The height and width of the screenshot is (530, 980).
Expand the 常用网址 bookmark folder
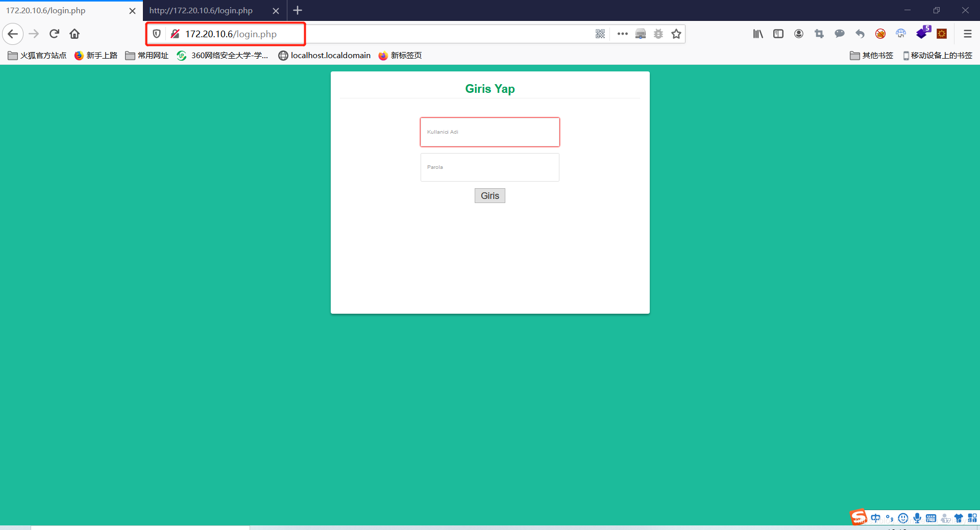147,56
